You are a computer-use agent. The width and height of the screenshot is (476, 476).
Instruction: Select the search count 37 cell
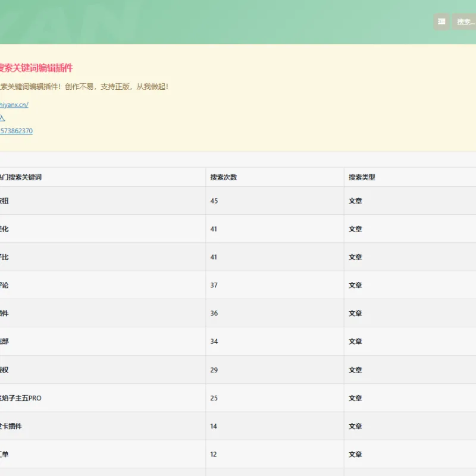tap(275, 285)
